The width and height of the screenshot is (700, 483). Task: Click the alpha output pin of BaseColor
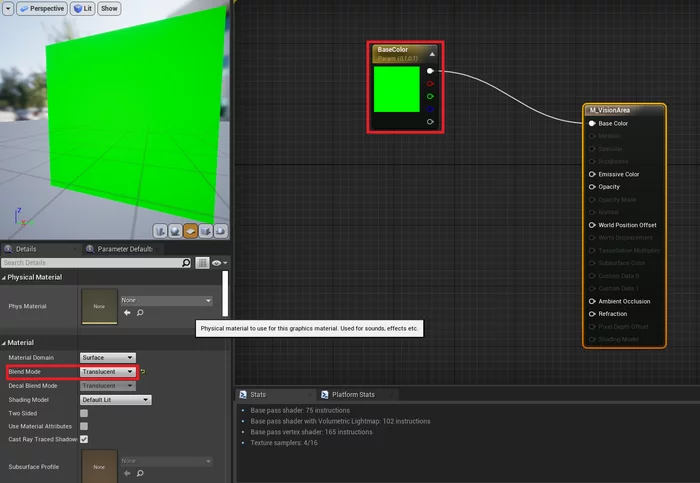(x=430, y=121)
